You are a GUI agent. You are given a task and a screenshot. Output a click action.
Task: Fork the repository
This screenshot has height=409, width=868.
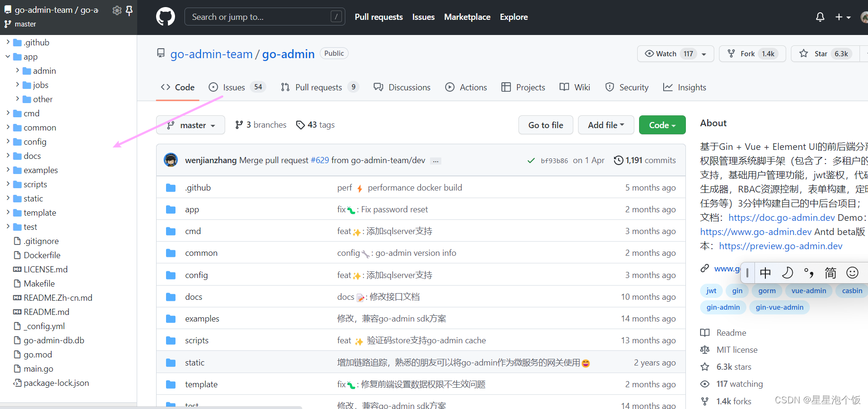[x=752, y=54]
